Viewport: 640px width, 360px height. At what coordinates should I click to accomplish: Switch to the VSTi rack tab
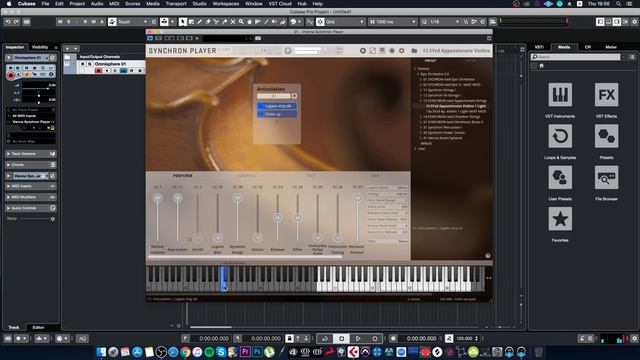(x=539, y=47)
